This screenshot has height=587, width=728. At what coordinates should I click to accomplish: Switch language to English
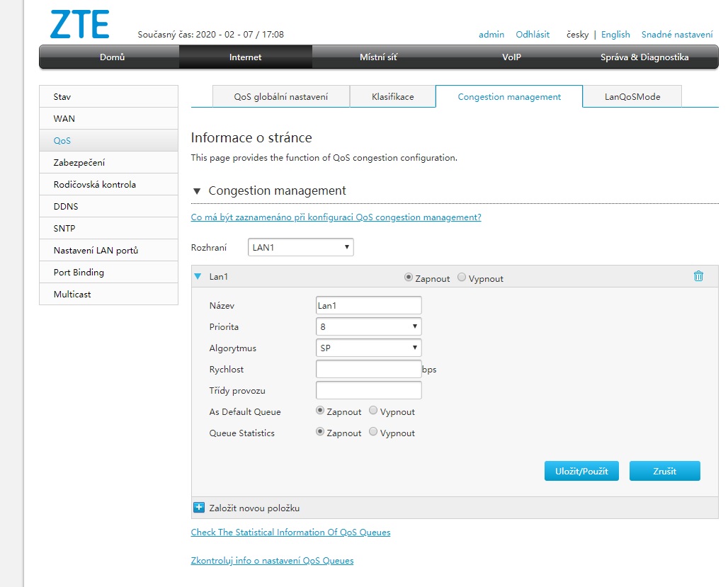click(x=615, y=35)
